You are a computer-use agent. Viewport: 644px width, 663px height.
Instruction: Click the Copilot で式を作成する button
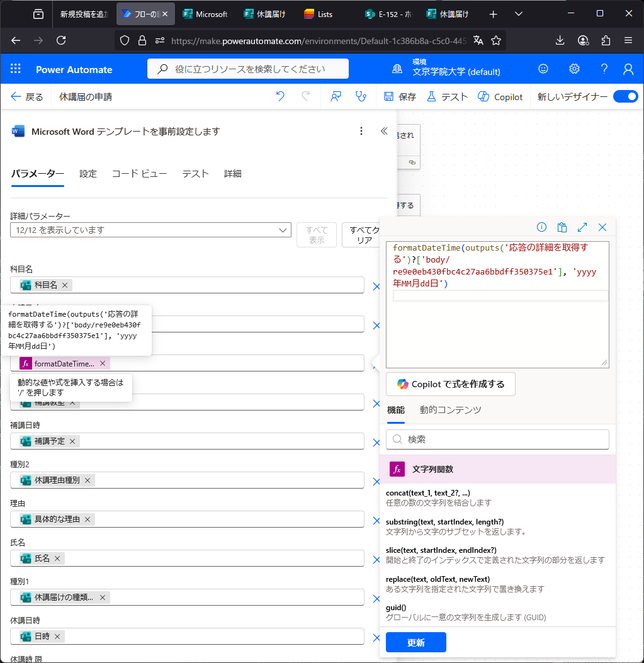[x=450, y=384]
